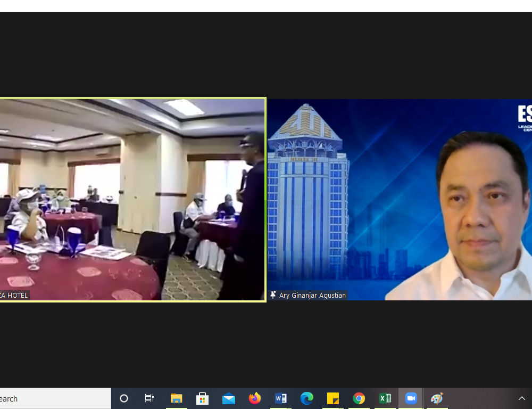Switch to the Microsoft Word window
This screenshot has height=409, width=532.
coord(281,398)
